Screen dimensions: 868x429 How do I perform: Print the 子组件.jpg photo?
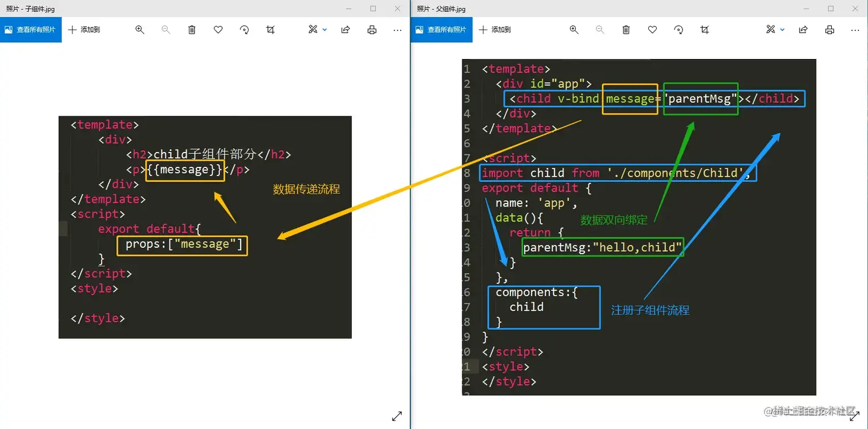click(x=372, y=30)
